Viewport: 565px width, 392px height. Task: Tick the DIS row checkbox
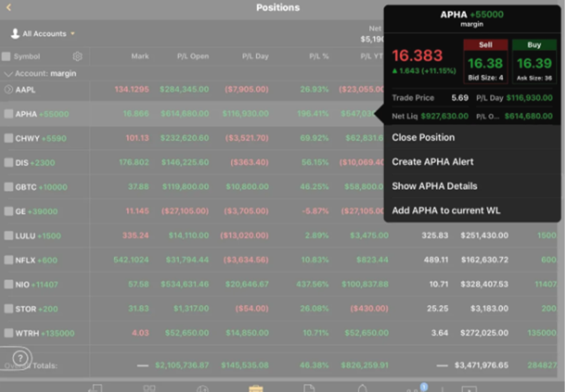pyautogui.click(x=8, y=162)
